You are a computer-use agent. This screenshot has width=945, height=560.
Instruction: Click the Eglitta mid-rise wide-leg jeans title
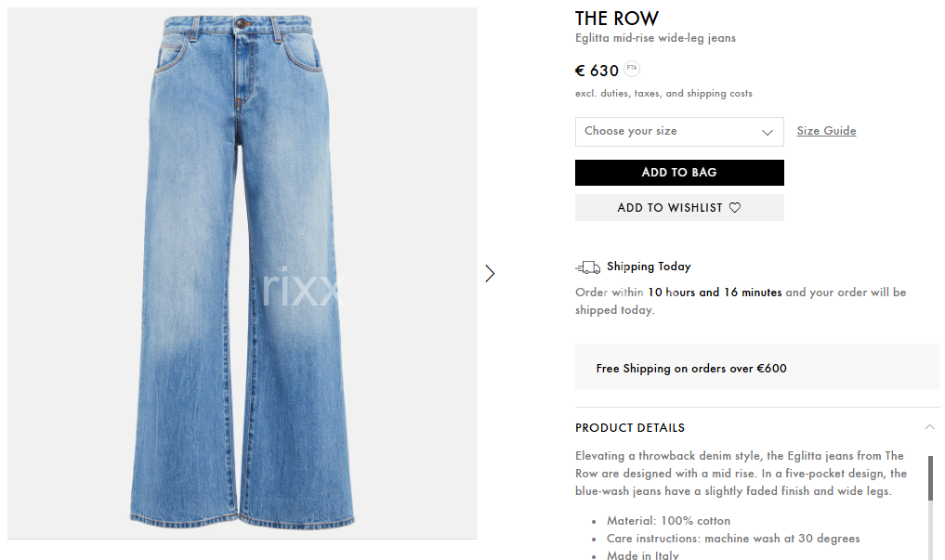pos(655,38)
